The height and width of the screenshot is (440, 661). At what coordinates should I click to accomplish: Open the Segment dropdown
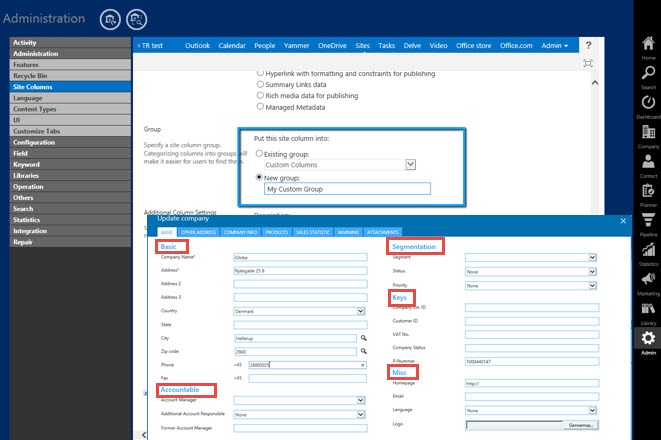tap(592, 258)
